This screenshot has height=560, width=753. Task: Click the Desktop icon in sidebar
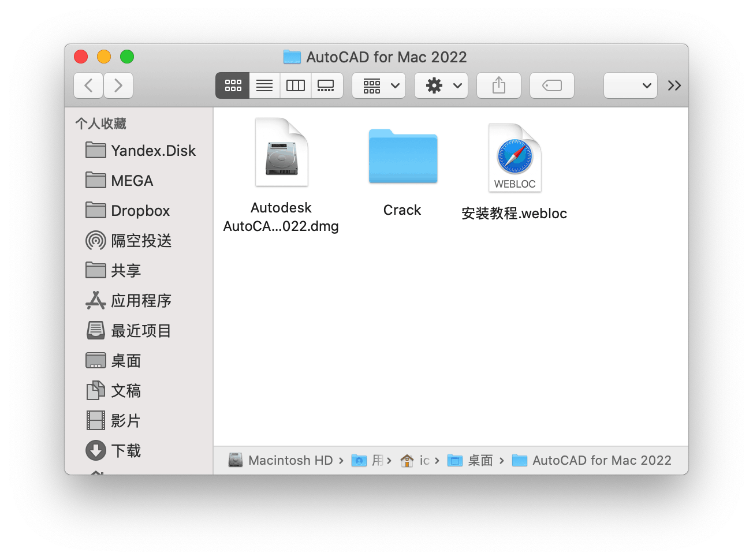click(96, 360)
